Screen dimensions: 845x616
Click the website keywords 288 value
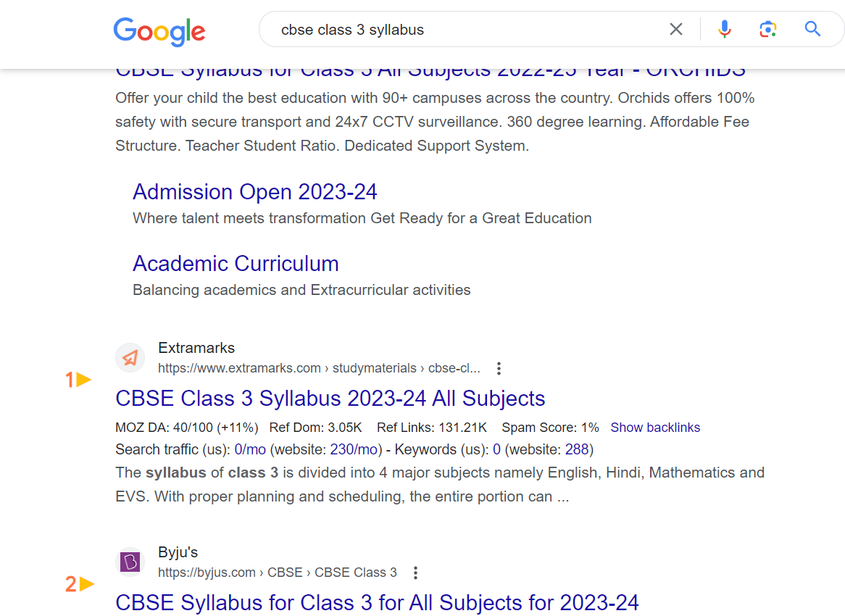pyautogui.click(x=577, y=449)
